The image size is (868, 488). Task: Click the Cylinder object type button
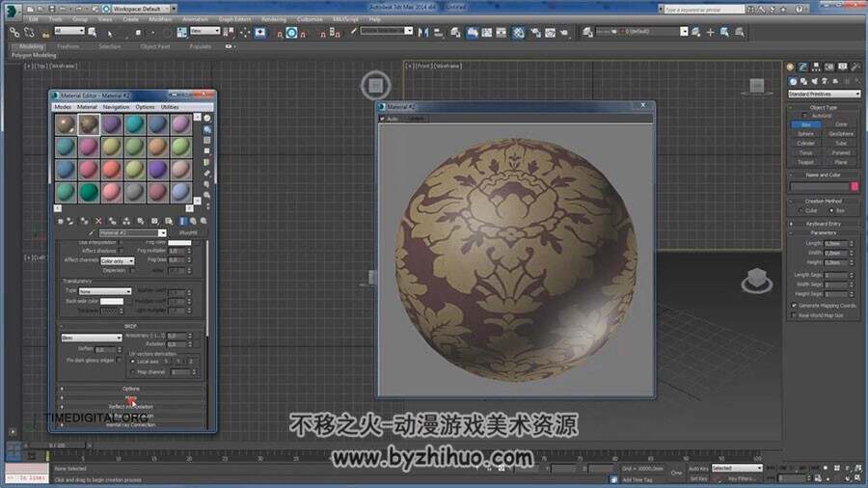pyautogui.click(x=806, y=144)
